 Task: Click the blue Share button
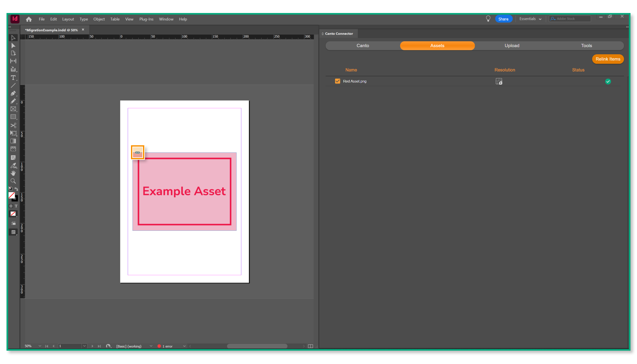[x=503, y=19]
